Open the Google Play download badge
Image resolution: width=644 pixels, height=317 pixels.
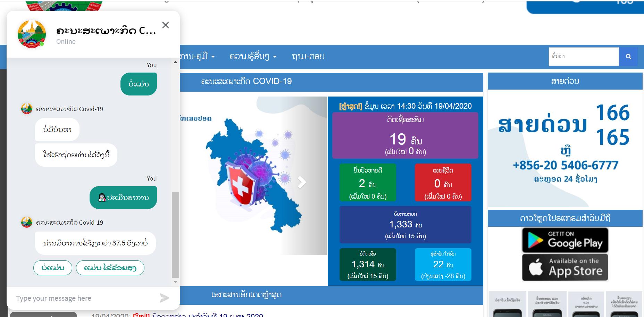565,240
